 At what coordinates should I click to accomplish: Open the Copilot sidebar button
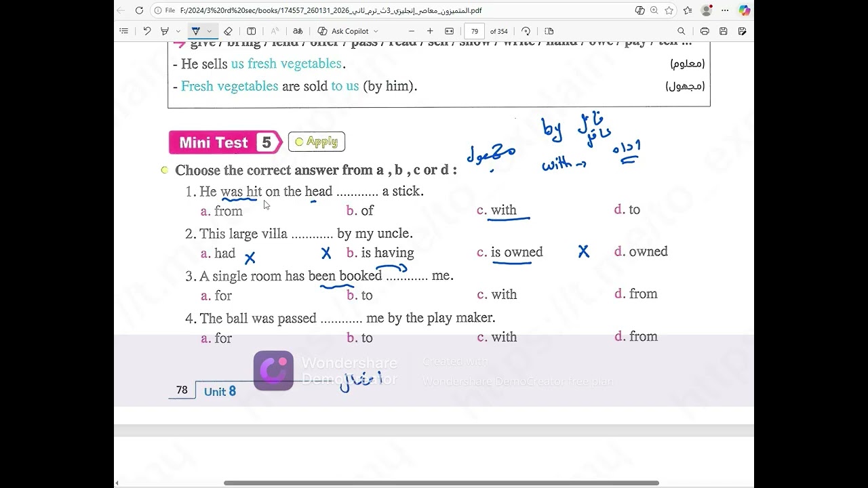745,10
